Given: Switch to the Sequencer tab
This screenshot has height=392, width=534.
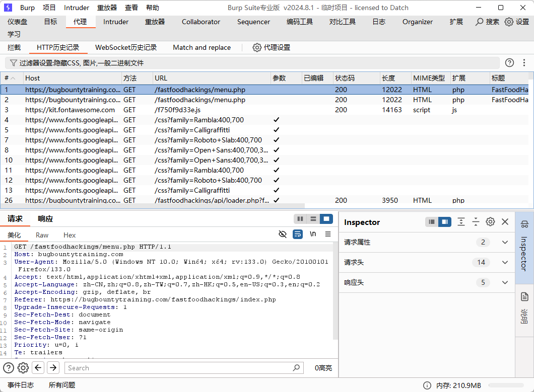Looking at the screenshot, I should pos(253,22).
